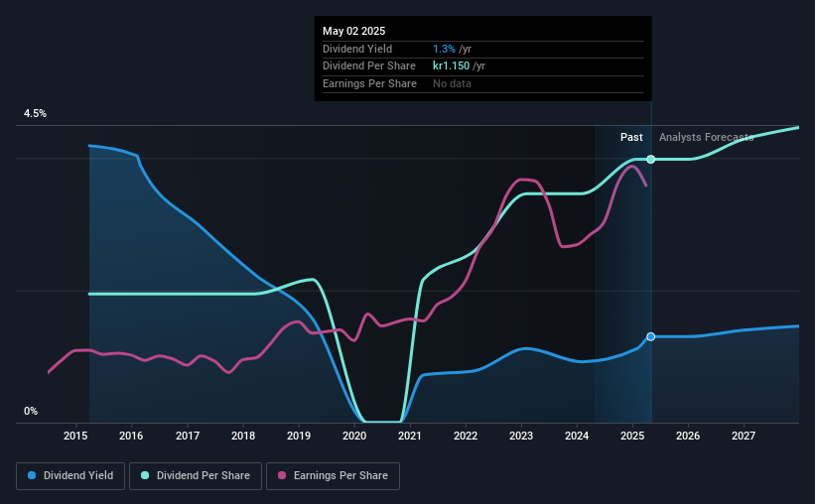Viewport: 815px width, 504px height.
Task: Click the 2018 x-axis label
Action: coord(243,436)
